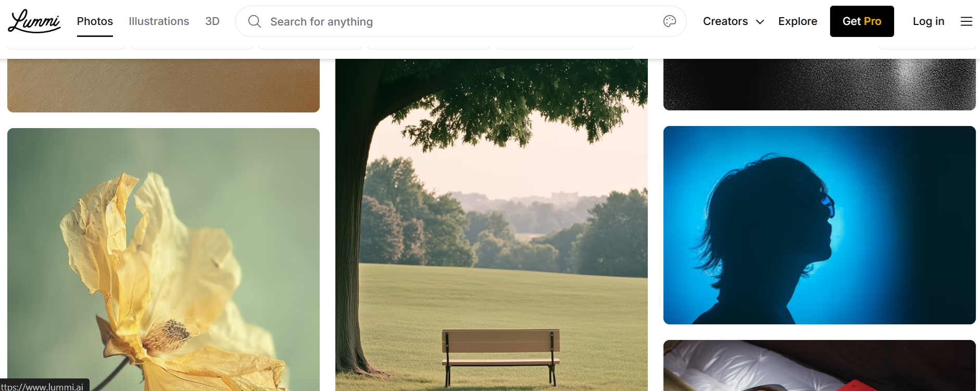The width and height of the screenshot is (980, 391).
Task: Open the hamburger menu icon
Action: [966, 21]
